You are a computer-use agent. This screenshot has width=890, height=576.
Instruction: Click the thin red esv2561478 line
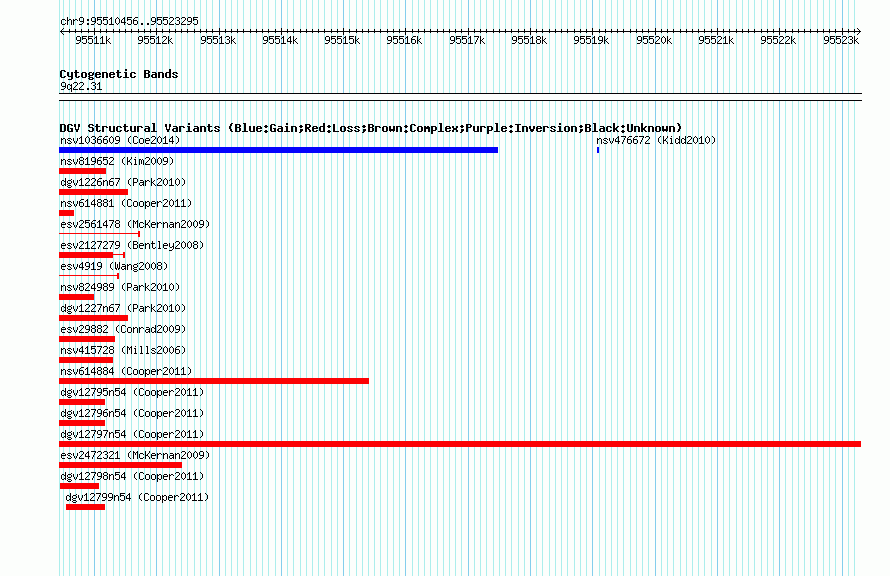pyautogui.click(x=99, y=234)
